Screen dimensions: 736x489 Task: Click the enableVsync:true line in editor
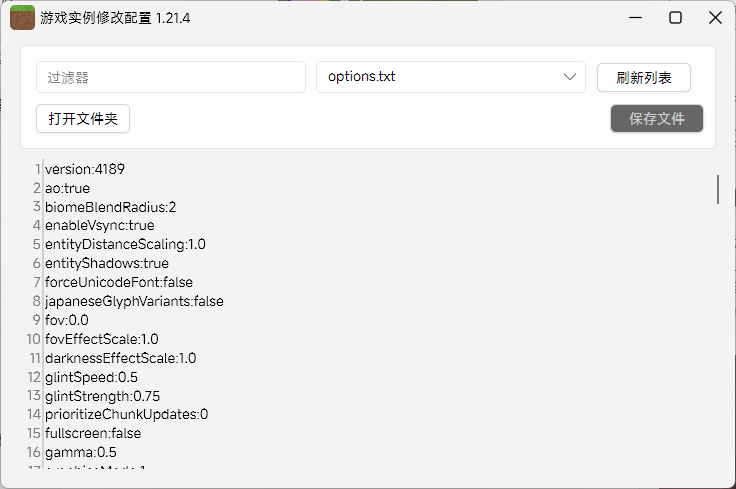(100, 226)
